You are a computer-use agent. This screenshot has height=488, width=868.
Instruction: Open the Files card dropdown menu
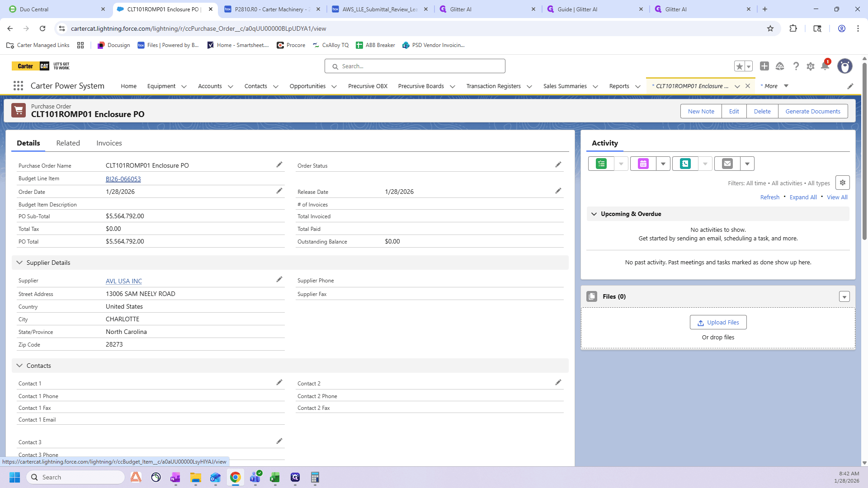[x=844, y=297]
